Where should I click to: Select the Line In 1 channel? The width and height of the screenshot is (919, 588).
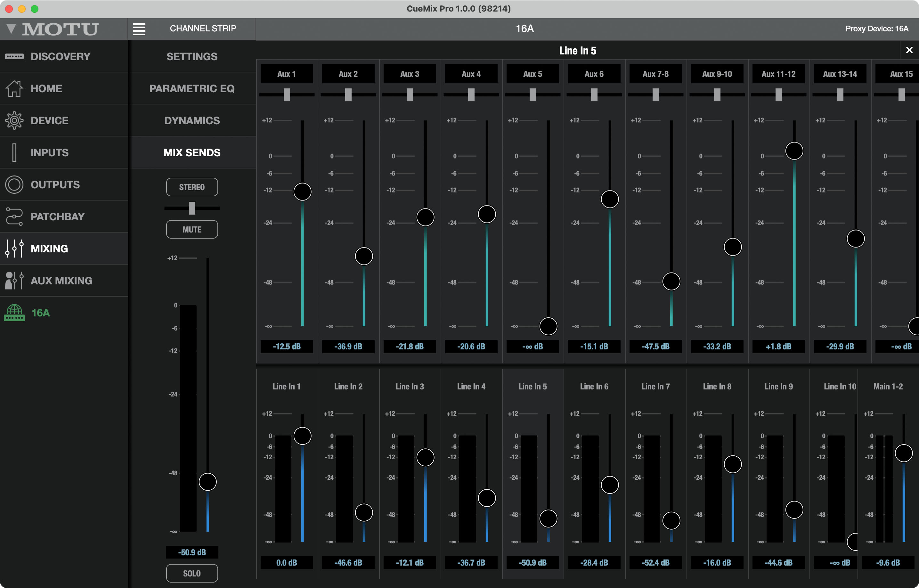287,387
